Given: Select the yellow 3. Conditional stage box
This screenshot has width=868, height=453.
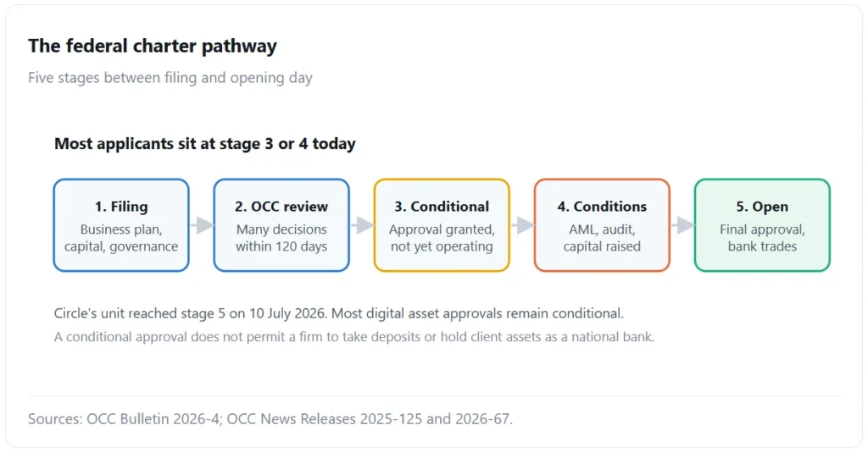Looking at the screenshot, I should click(x=442, y=225).
